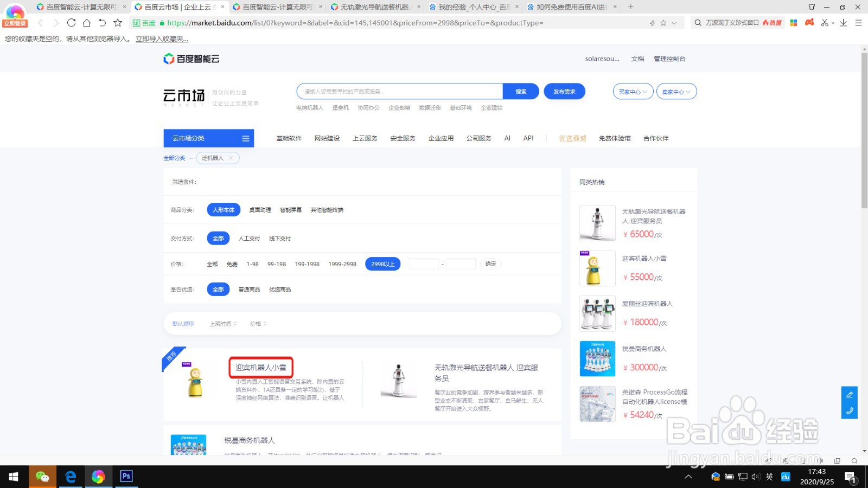Select the 人形本体 category filter

tap(224, 210)
